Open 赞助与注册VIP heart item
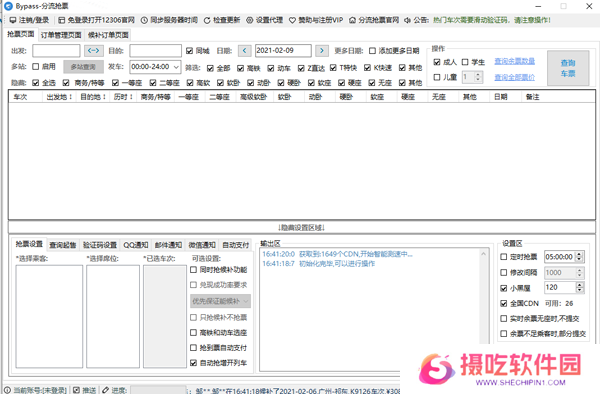Image resolution: width=600 pixels, height=394 pixels. click(x=316, y=20)
